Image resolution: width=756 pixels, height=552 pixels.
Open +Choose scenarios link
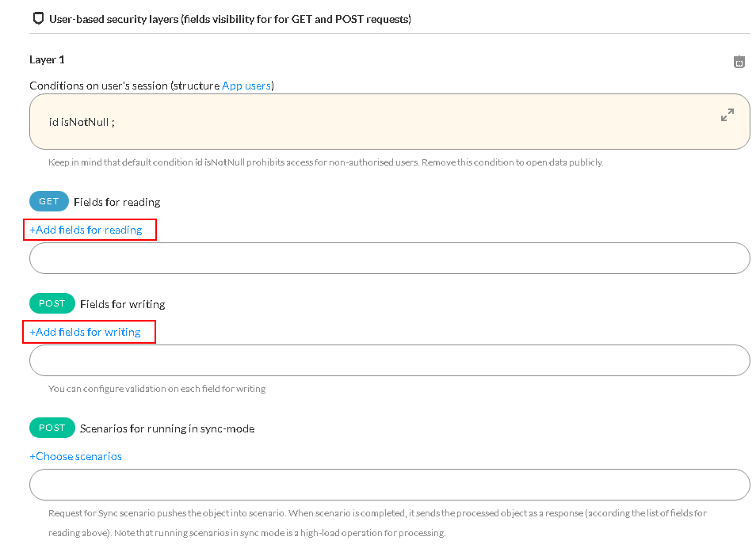coord(76,456)
